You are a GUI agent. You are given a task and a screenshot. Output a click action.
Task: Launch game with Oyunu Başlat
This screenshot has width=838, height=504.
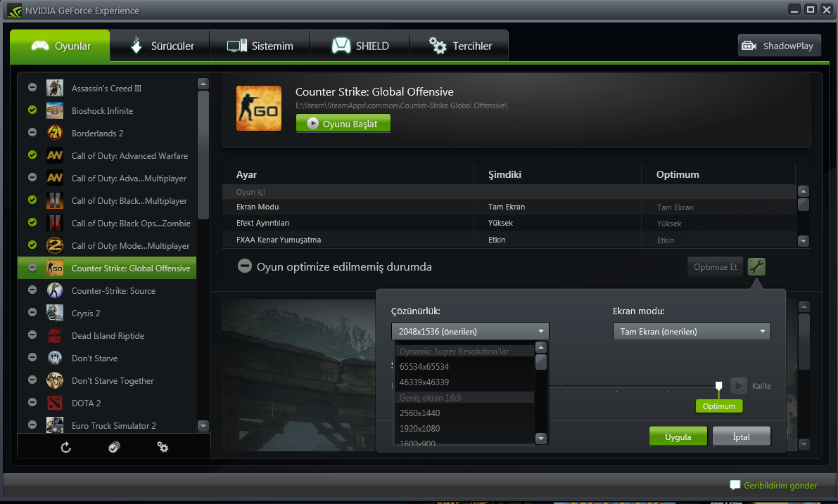[343, 123]
